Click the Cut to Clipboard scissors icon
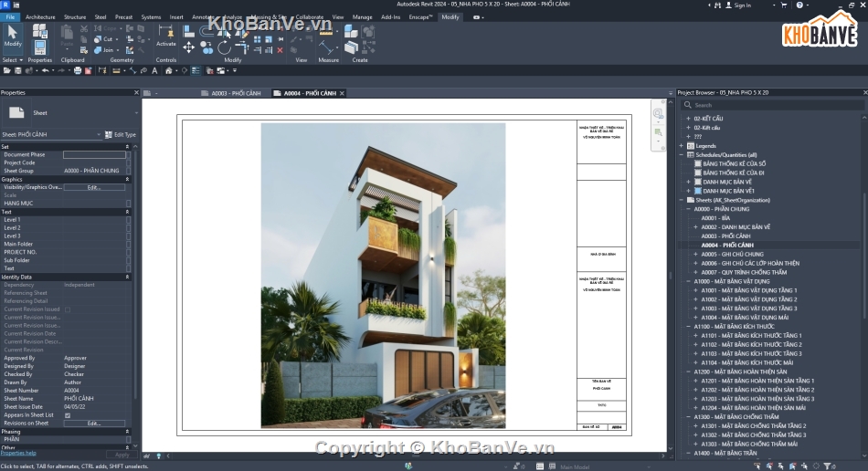 [x=84, y=28]
